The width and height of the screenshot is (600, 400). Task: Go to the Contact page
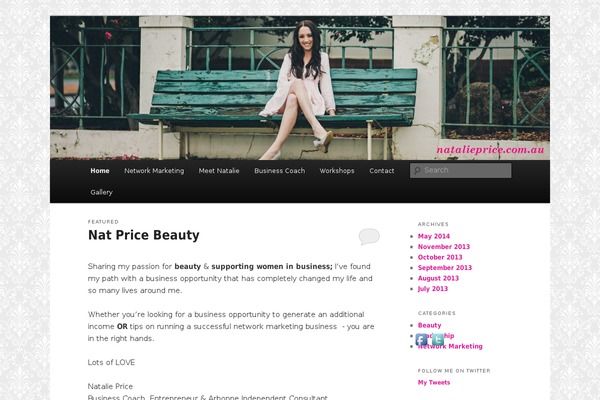coord(382,171)
